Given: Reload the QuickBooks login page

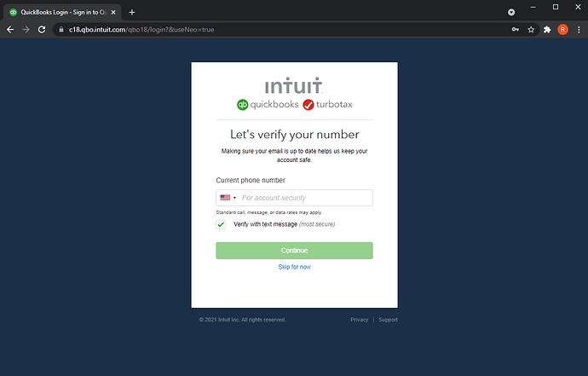Looking at the screenshot, I should coord(42,30).
